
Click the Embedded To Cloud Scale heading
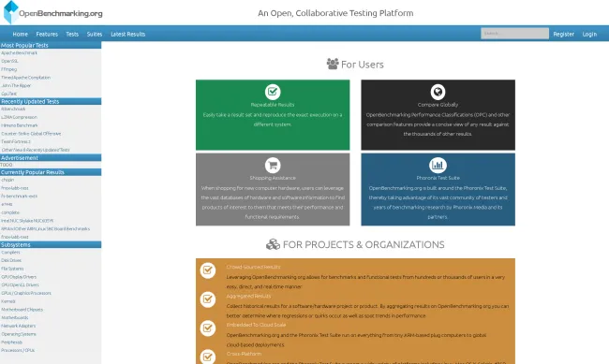tap(256, 325)
